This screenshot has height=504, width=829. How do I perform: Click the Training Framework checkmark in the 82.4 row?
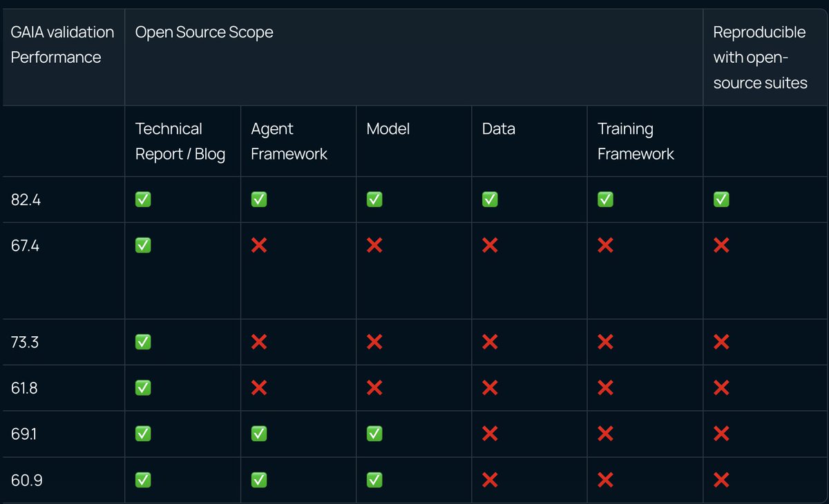tap(605, 200)
